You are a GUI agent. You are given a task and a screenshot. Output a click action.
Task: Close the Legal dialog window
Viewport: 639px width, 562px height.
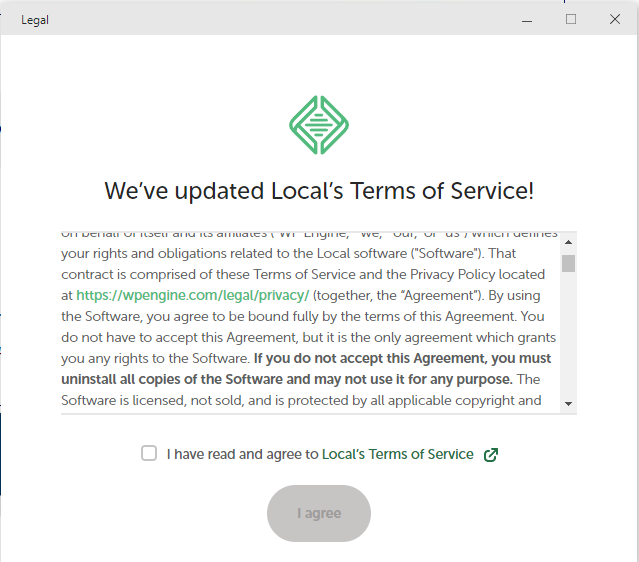click(x=615, y=19)
